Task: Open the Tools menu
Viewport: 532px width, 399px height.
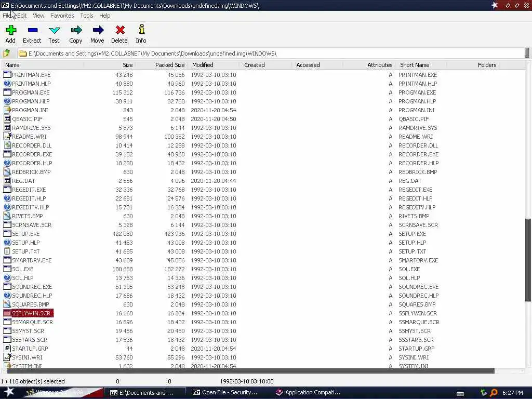Action: pyautogui.click(x=87, y=16)
